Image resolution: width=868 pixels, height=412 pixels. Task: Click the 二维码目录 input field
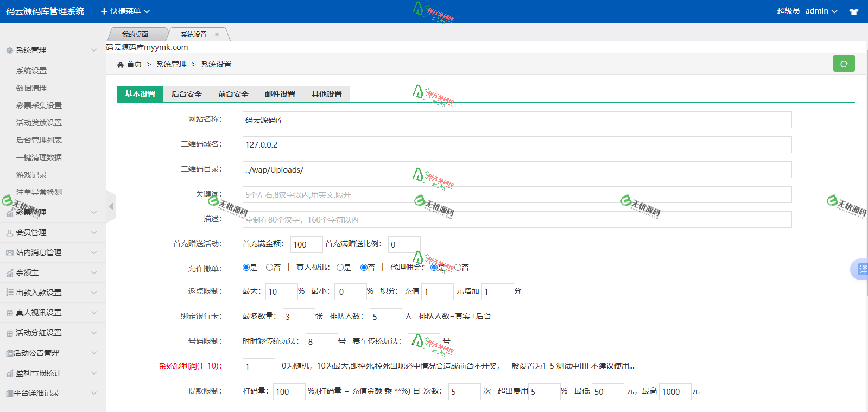click(517, 170)
